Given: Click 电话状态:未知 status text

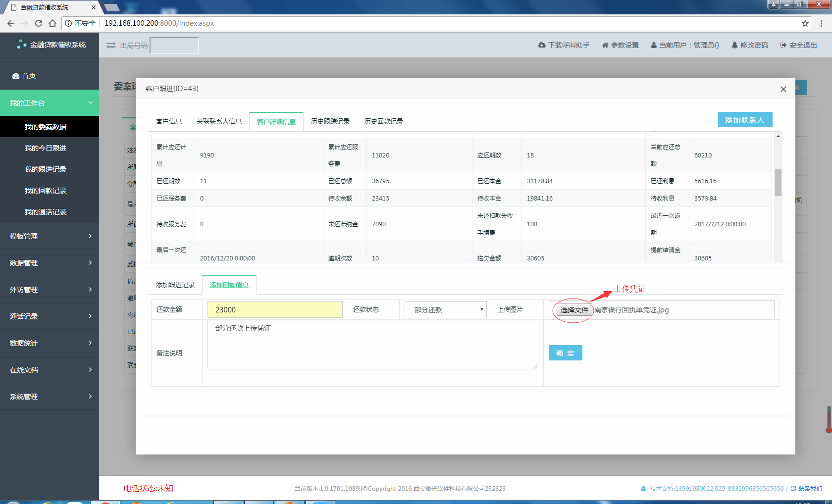Looking at the screenshot, I should 149,488.
